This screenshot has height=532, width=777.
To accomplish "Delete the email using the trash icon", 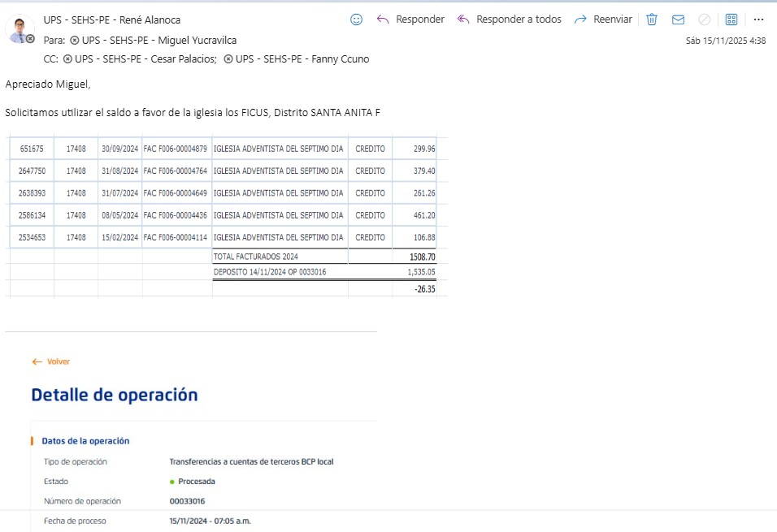I will [651, 19].
